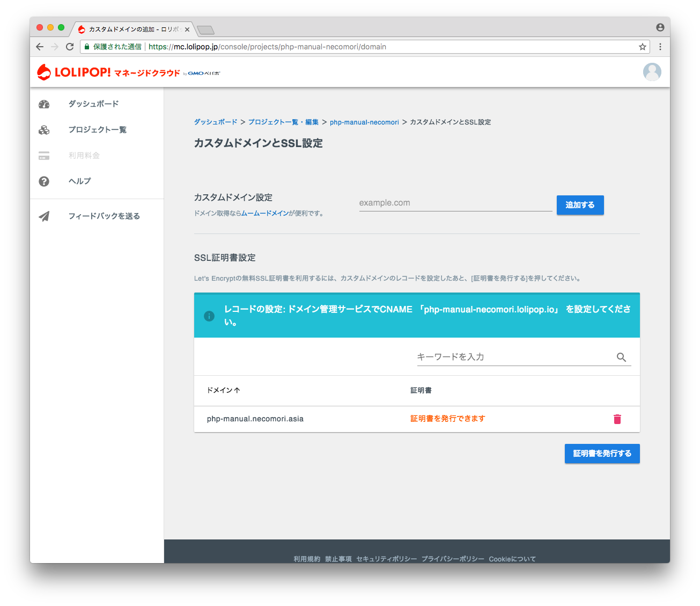Click 証明書を発行できます in the domain row

(x=447, y=419)
